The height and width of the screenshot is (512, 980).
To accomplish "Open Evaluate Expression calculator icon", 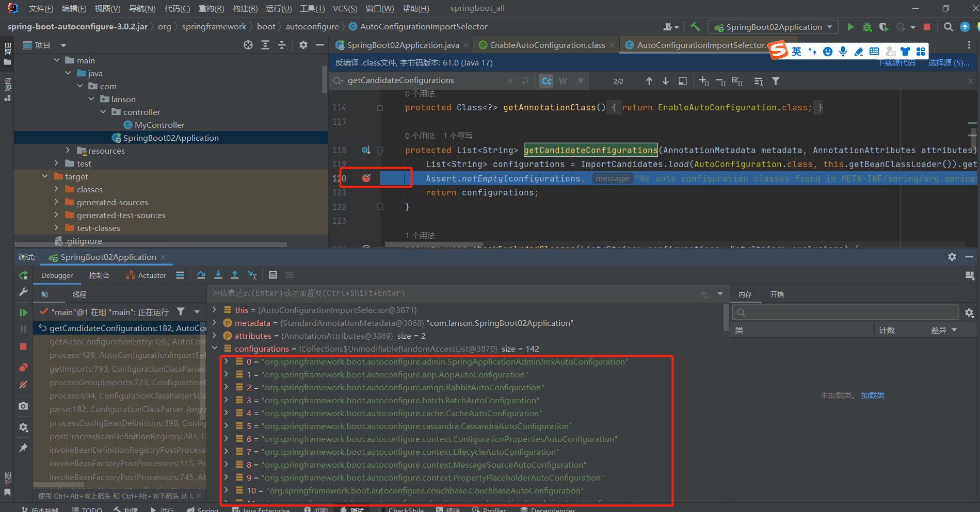I will coord(273,275).
